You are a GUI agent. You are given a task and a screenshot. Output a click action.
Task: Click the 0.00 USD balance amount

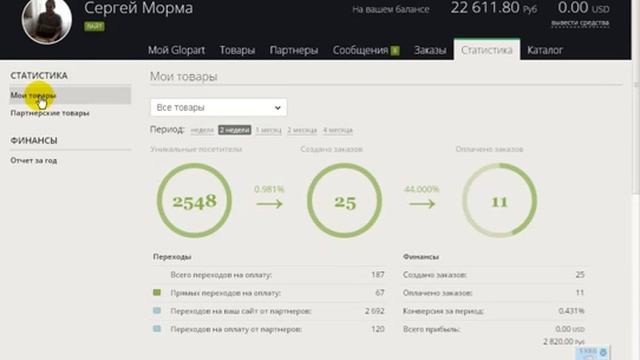click(583, 8)
